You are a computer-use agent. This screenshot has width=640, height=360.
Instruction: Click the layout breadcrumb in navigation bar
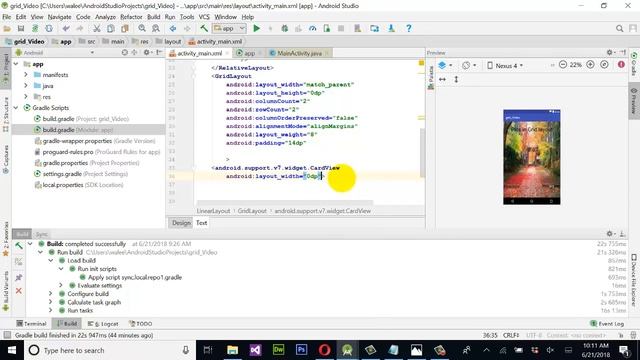169,42
